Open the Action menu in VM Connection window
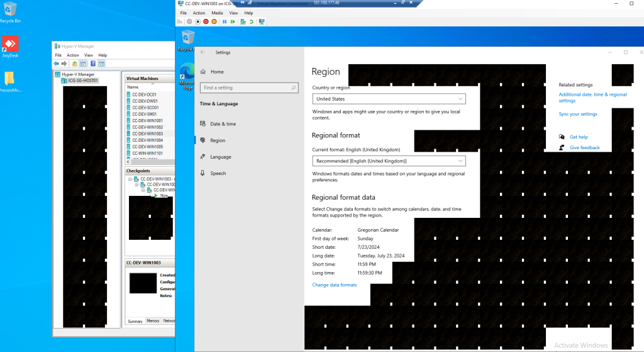 pyautogui.click(x=199, y=13)
